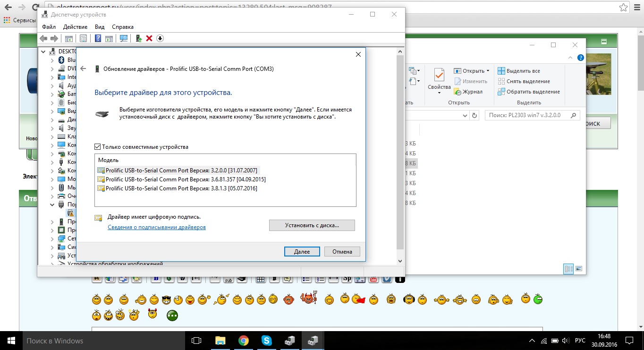Select driver version 3.8.1.3 [05.07.2016]
The height and width of the screenshot is (350, 644).
click(x=177, y=188)
